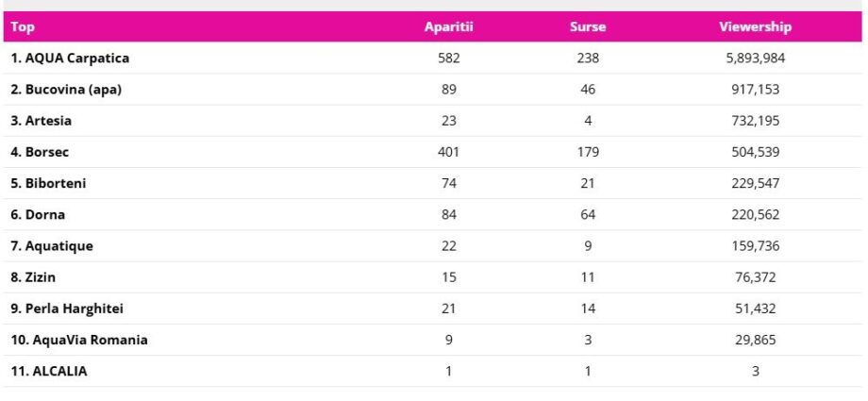
Task: Click the AquaVia Romania brand name
Action: [x=79, y=340]
